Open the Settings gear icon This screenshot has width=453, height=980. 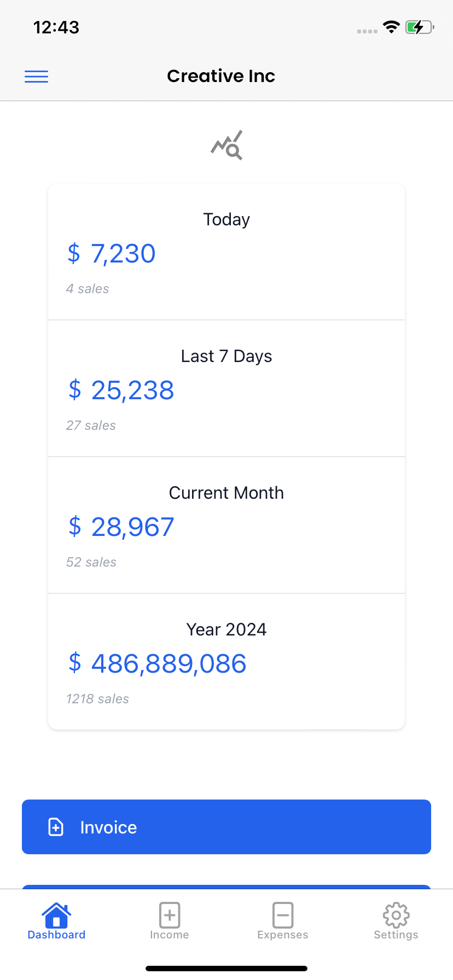396,915
